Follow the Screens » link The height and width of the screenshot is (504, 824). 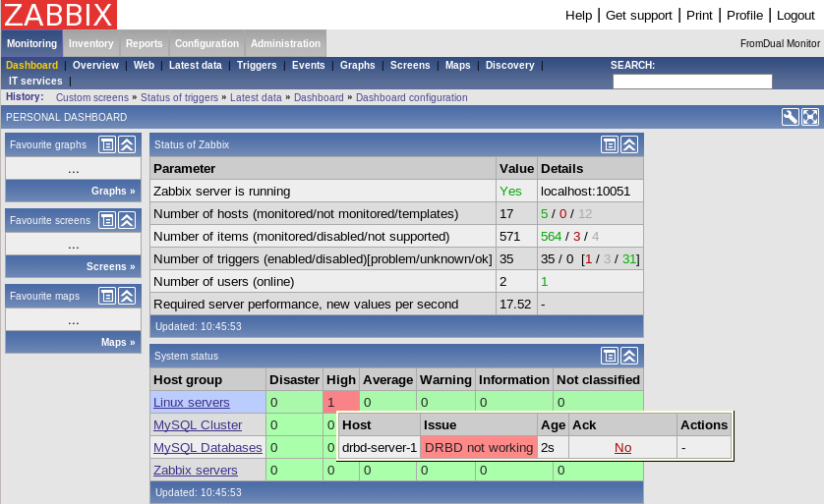coord(110,266)
